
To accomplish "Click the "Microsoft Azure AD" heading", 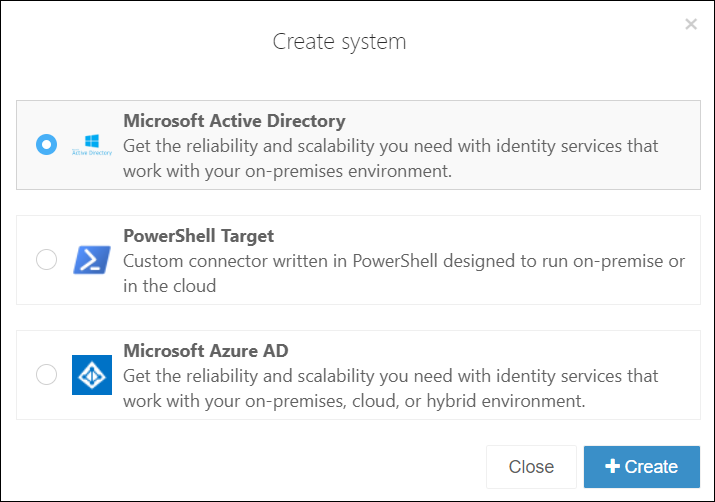I will tap(206, 351).
